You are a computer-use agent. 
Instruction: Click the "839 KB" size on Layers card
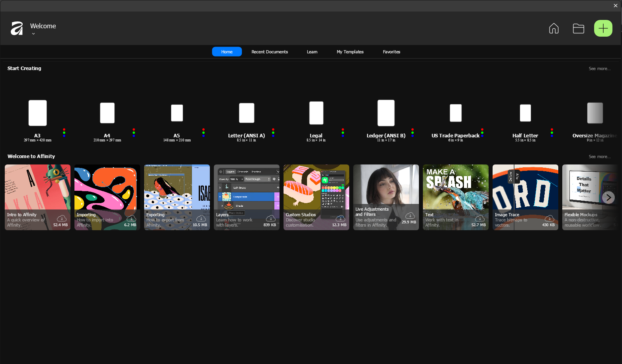pos(270,225)
